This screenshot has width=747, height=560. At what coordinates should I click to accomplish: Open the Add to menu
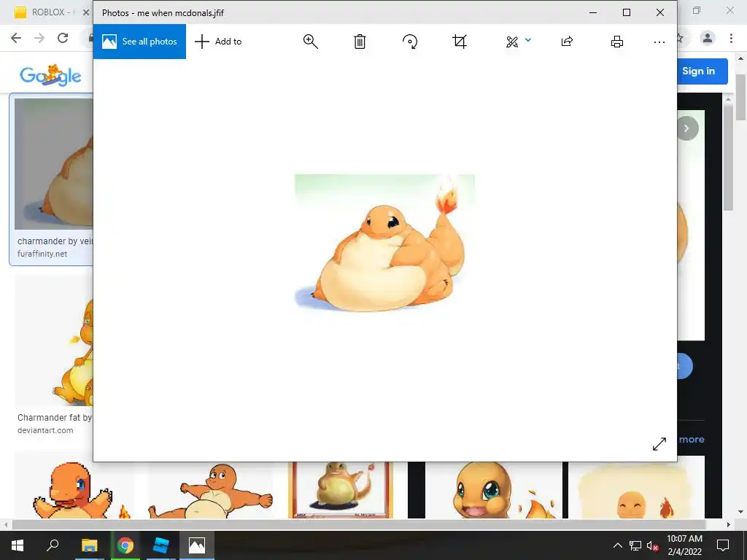point(218,42)
